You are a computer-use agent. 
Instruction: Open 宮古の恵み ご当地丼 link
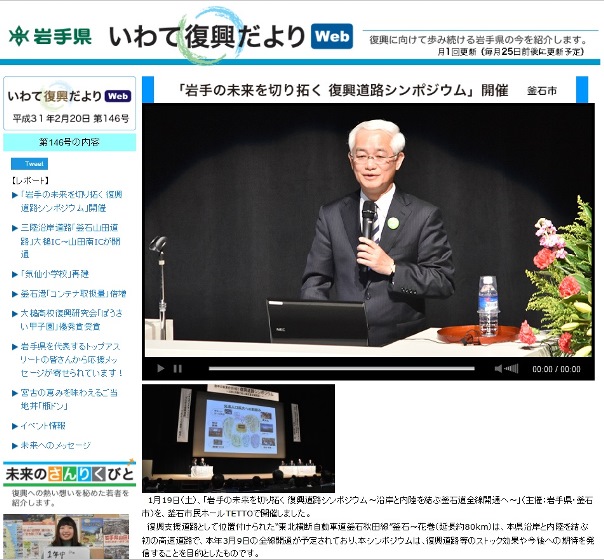pyautogui.click(x=69, y=399)
